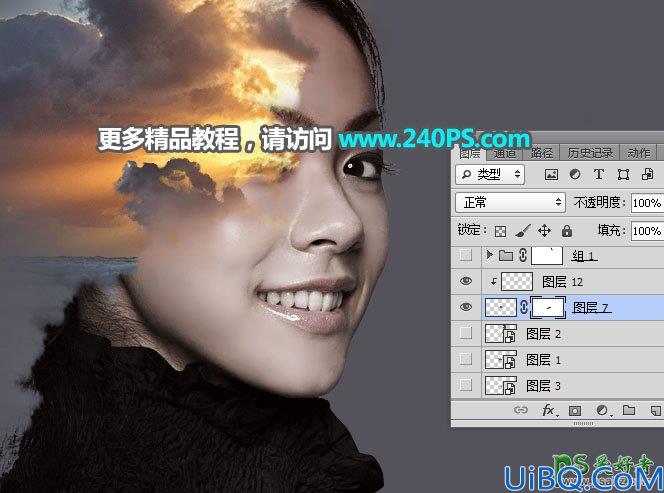Image resolution: width=664 pixels, height=493 pixels.
Task: Select the 图层 3 layer name
Action: point(543,386)
